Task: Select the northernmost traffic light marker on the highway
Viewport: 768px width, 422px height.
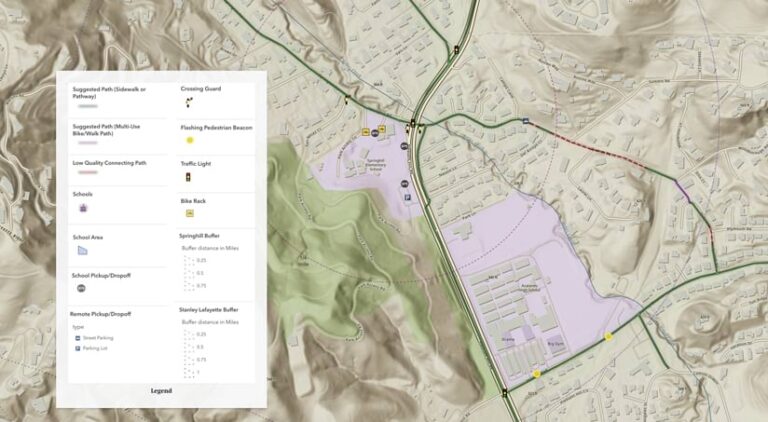Action: 456,49
